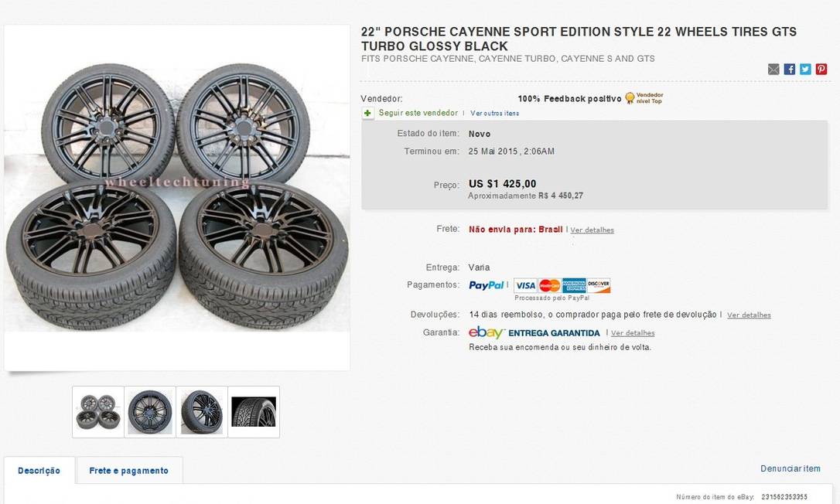Click the Top-rated seller medal badge

pos(630,98)
